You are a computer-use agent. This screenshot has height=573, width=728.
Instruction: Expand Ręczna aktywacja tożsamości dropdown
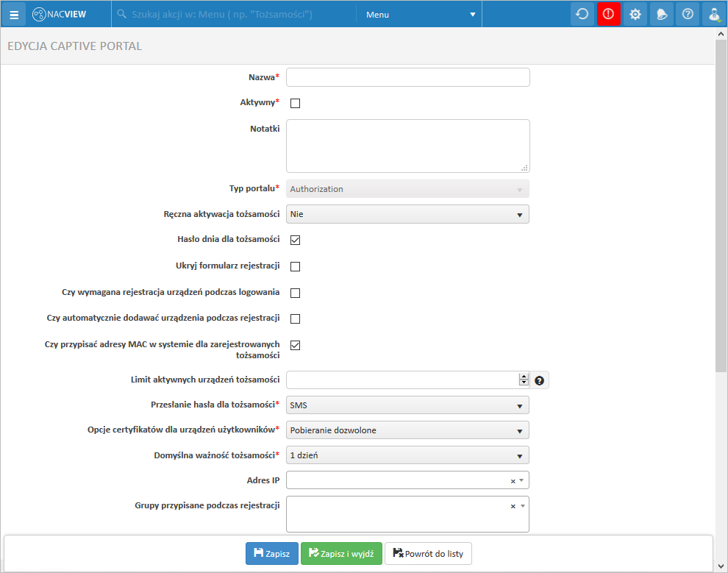407,214
